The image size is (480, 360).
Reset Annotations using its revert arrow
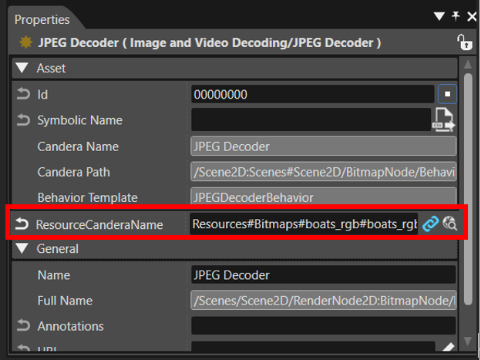(23, 325)
